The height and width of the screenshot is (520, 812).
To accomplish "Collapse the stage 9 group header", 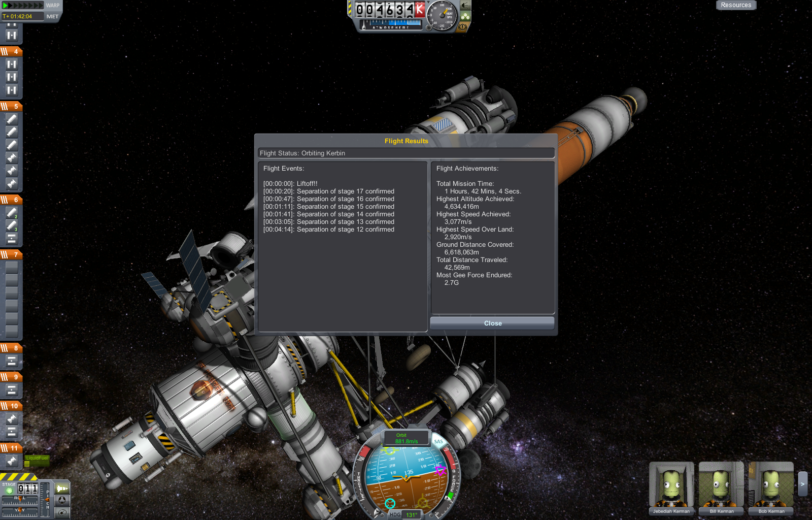I will 11,377.
